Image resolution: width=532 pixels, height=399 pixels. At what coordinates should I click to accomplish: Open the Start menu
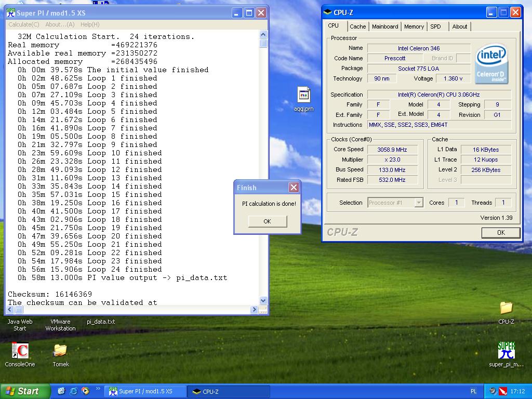[x=24, y=391]
